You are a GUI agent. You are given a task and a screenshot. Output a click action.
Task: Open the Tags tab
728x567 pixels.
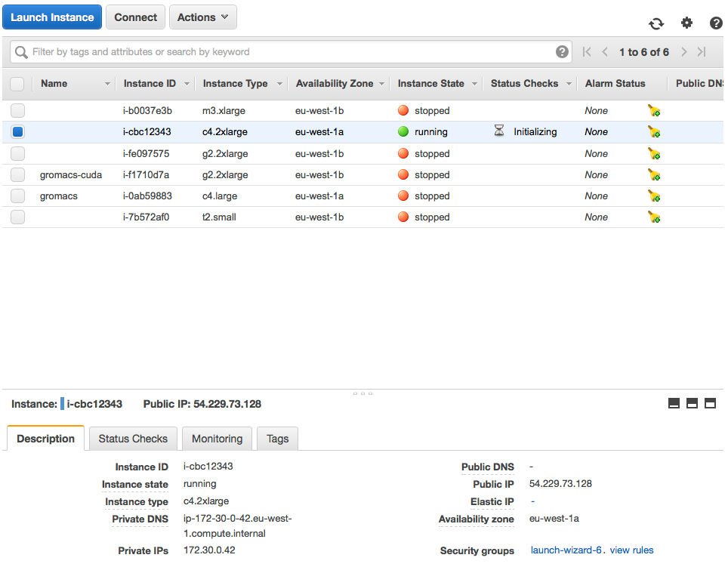277,439
